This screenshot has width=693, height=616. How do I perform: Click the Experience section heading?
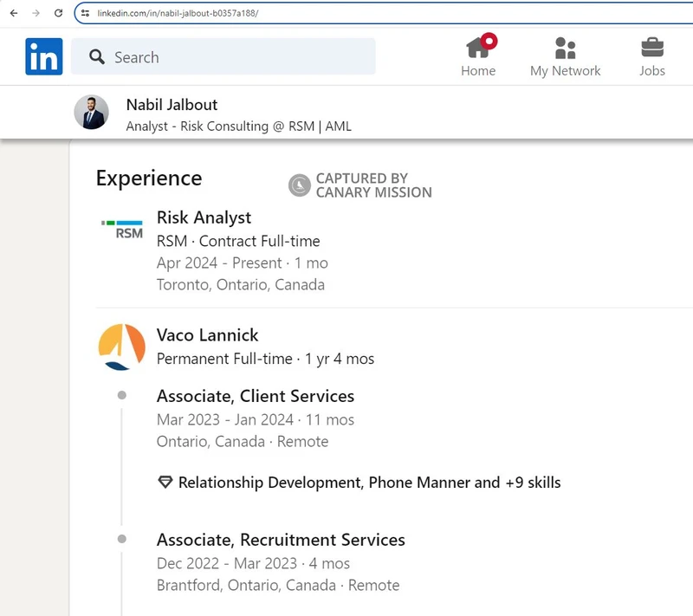149,178
